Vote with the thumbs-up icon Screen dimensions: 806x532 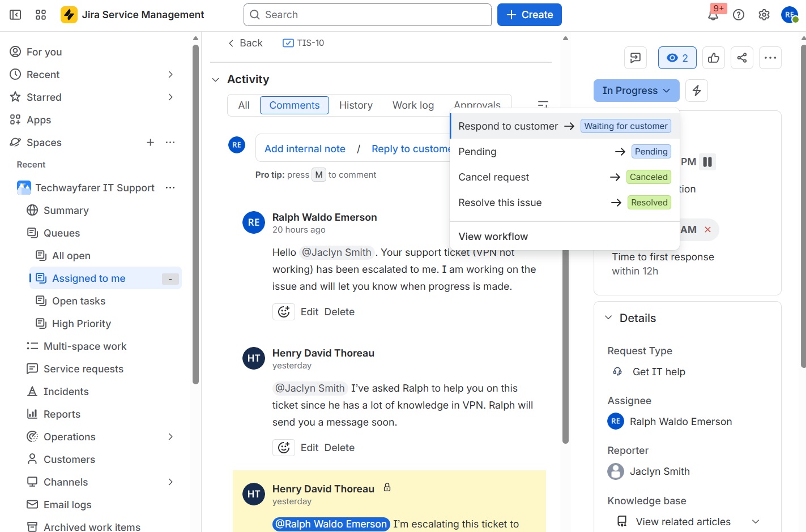pos(714,58)
